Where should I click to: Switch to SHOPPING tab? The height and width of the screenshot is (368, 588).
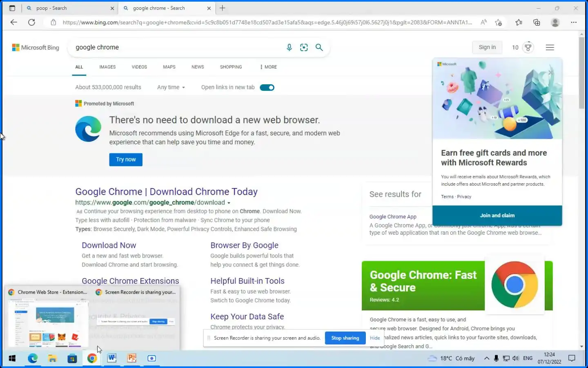231,67
